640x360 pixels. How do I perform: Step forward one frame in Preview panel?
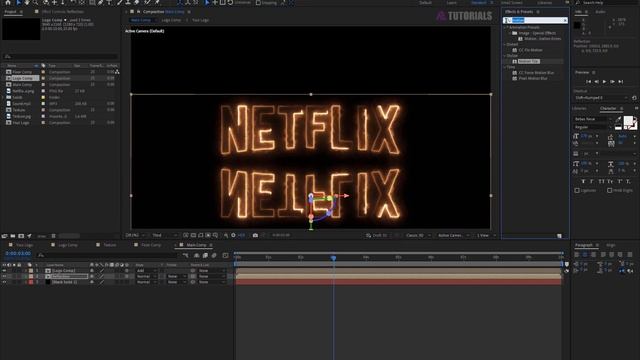[x=612, y=82]
